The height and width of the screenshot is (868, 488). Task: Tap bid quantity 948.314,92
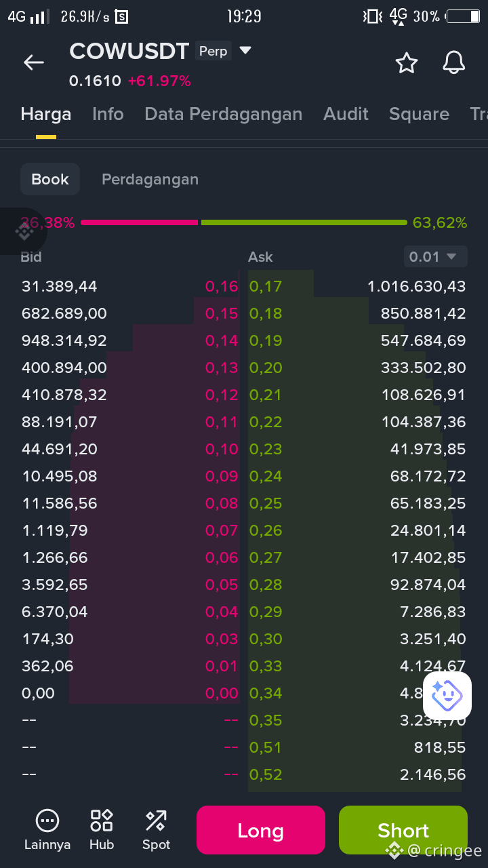pyautogui.click(x=64, y=340)
